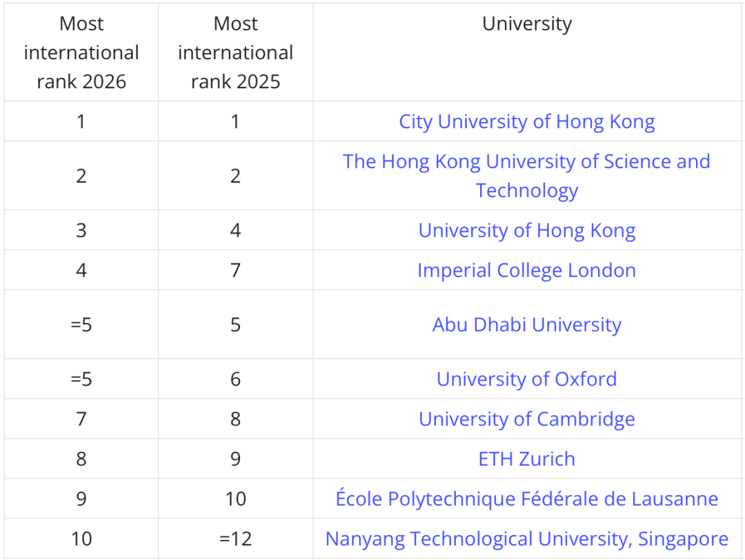Click the "Most international rank 2025" column header
Viewport: 745px width, 560px height.
pos(235,52)
